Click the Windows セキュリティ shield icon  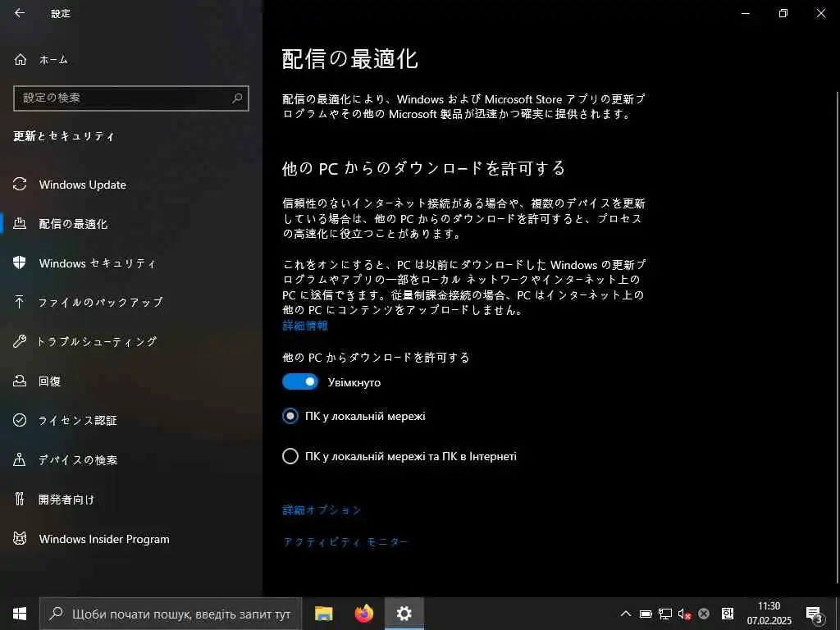pos(20,263)
